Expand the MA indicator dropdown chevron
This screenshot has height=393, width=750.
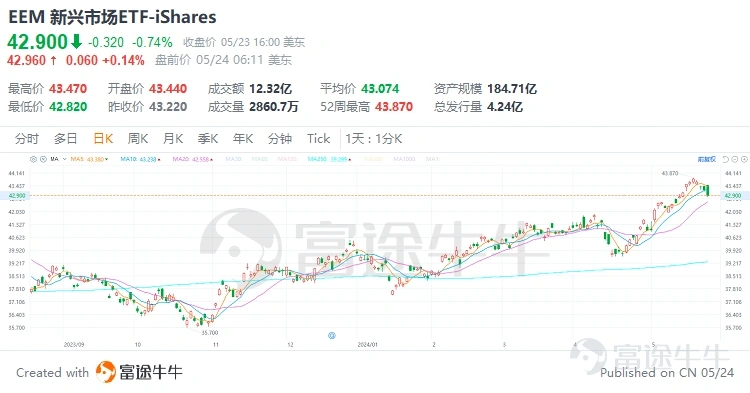pyautogui.click(x=65, y=159)
